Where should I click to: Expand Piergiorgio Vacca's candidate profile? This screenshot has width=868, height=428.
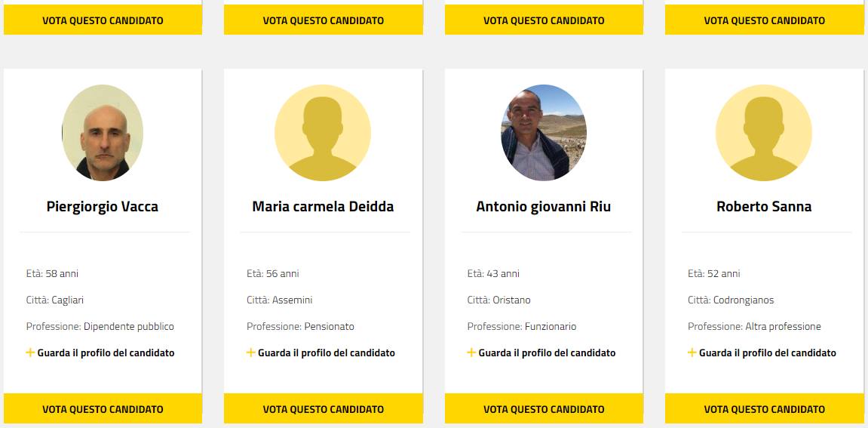106,353
